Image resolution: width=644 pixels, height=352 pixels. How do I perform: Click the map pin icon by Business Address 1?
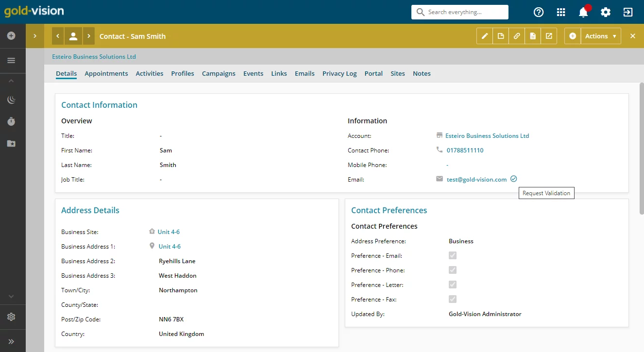(x=152, y=246)
